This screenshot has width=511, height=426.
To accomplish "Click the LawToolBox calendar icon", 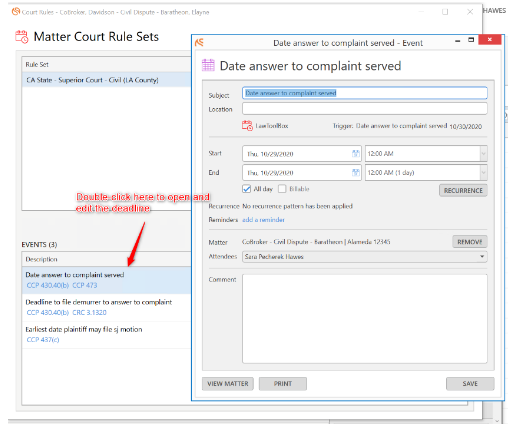I will 247,126.
